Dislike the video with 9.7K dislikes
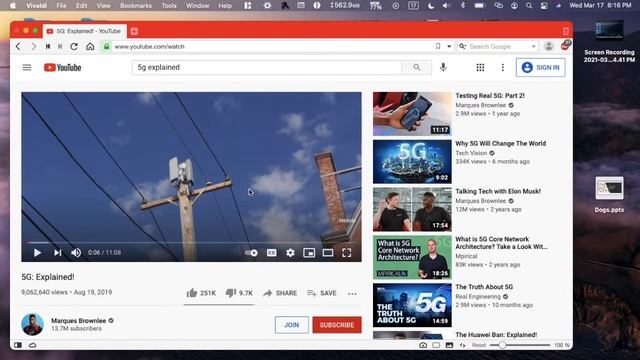The height and width of the screenshot is (360, 640). pos(239,293)
